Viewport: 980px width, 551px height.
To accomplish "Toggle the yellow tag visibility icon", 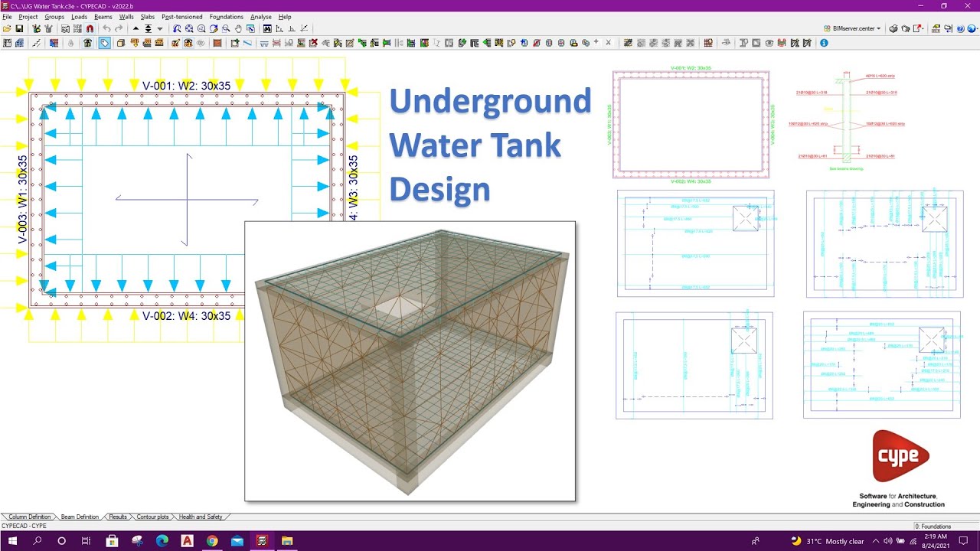I will coord(105,43).
